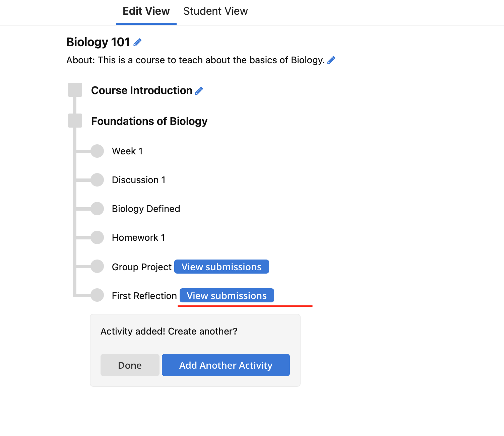Image resolution: width=504 pixels, height=436 pixels.
Task: View submissions for Group Project
Action: (x=222, y=267)
